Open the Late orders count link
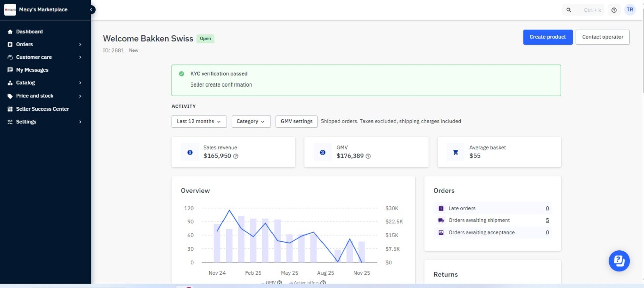 [547, 208]
